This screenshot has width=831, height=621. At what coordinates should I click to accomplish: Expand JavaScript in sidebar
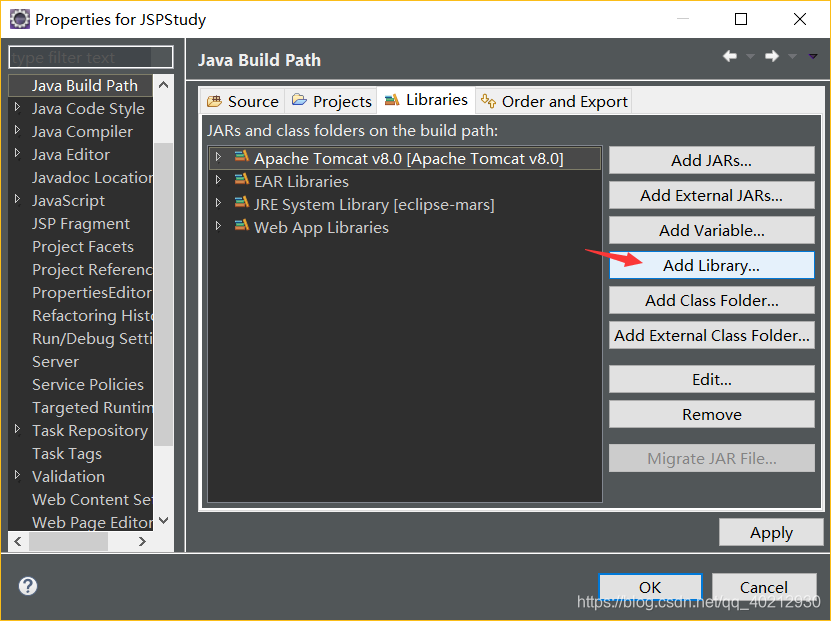click(17, 200)
